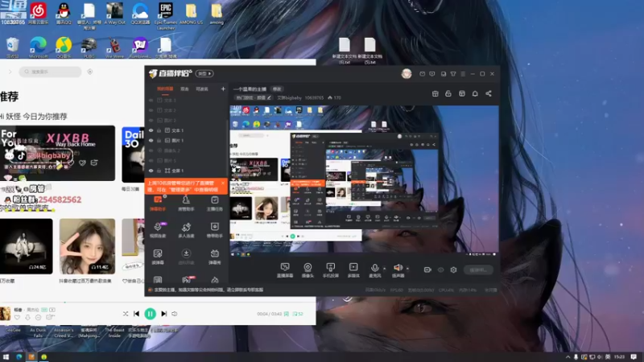Toggle visibility of 图片 1 source

(x=151, y=140)
